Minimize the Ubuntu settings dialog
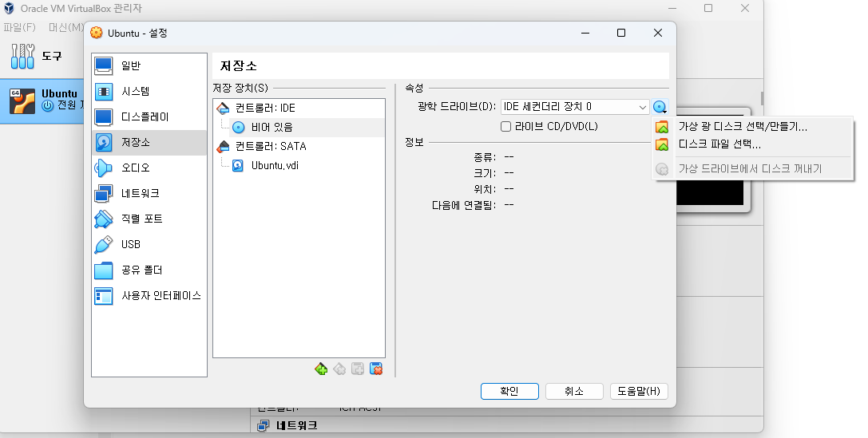Viewport: 868px width, 438px height. point(585,34)
